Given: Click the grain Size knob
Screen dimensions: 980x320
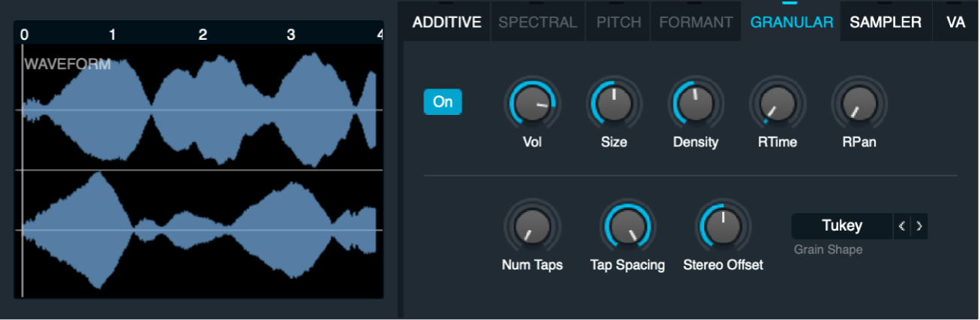Looking at the screenshot, I should coord(613,104).
